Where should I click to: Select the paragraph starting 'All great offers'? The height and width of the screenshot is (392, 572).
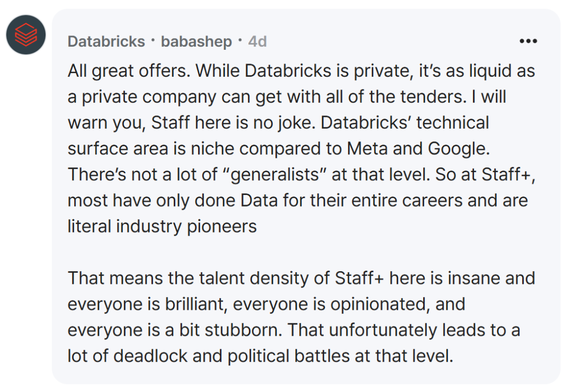(x=301, y=148)
